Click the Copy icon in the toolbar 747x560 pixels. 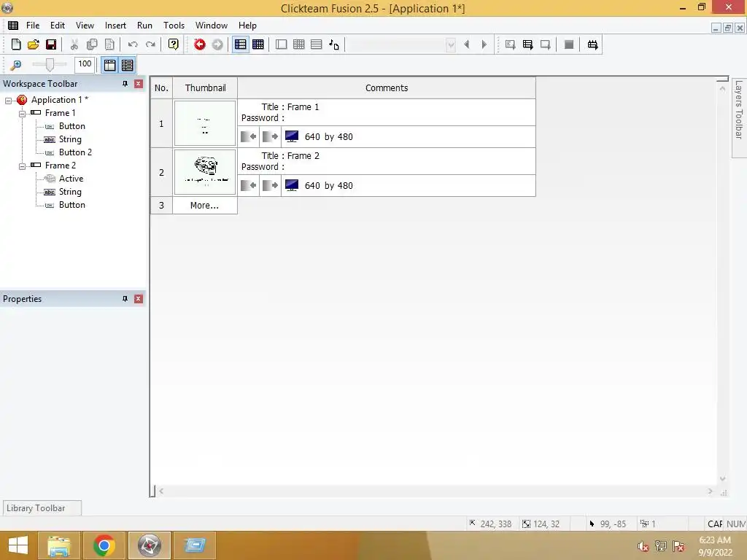click(92, 44)
